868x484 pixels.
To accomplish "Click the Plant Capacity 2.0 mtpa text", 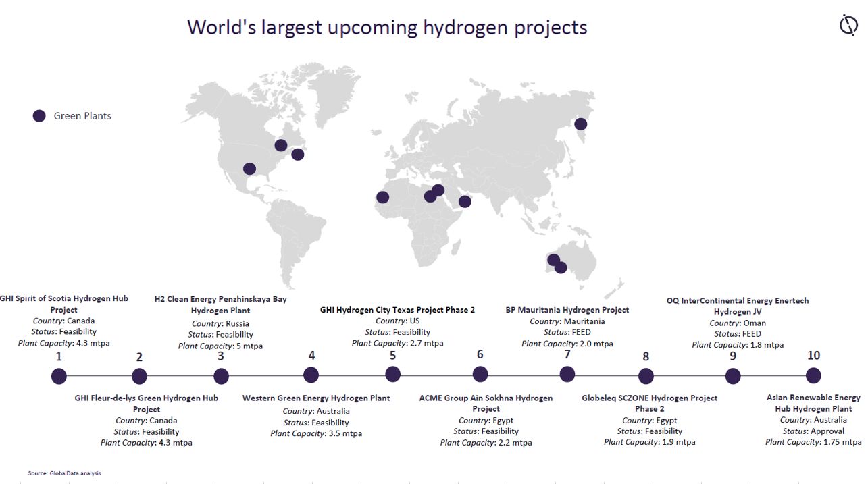I will 567,344.
